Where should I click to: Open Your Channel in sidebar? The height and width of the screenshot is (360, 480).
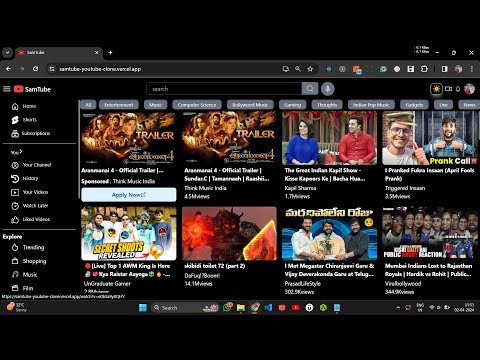[31, 165]
